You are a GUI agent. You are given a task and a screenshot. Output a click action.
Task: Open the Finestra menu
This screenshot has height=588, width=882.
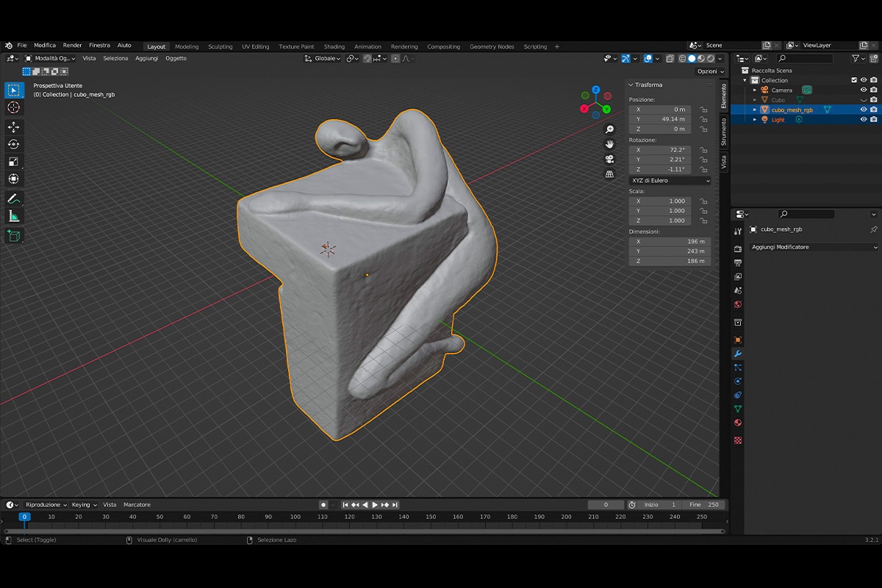pos(99,46)
